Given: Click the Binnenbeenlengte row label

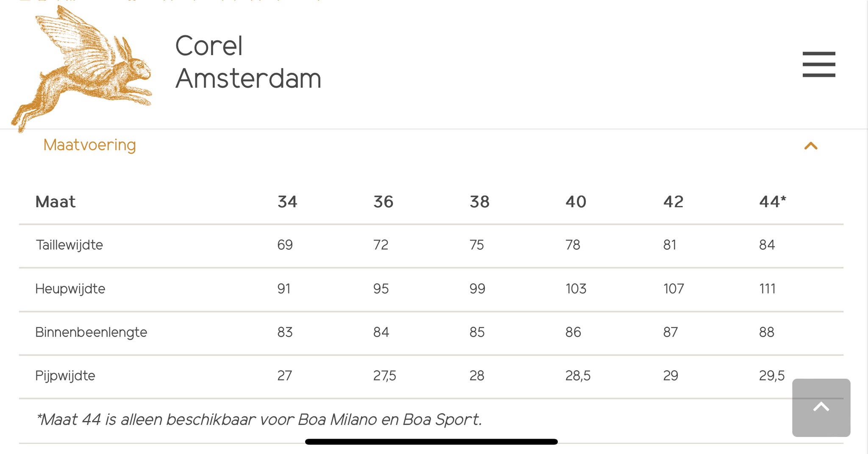Looking at the screenshot, I should click(91, 332).
